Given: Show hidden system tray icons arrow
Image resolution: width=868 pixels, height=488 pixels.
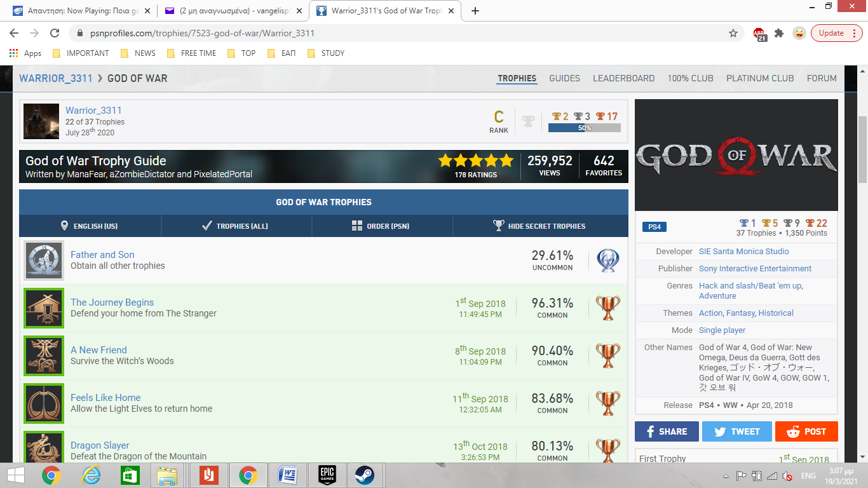Looking at the screenshot, I should (726, 475).
